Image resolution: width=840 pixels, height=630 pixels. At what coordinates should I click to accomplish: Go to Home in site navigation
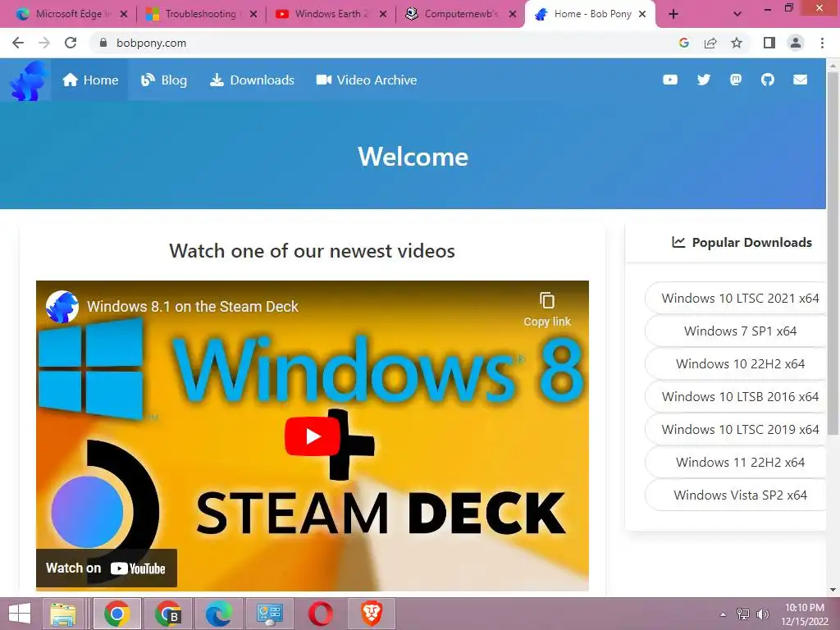[x=90, y=80]
